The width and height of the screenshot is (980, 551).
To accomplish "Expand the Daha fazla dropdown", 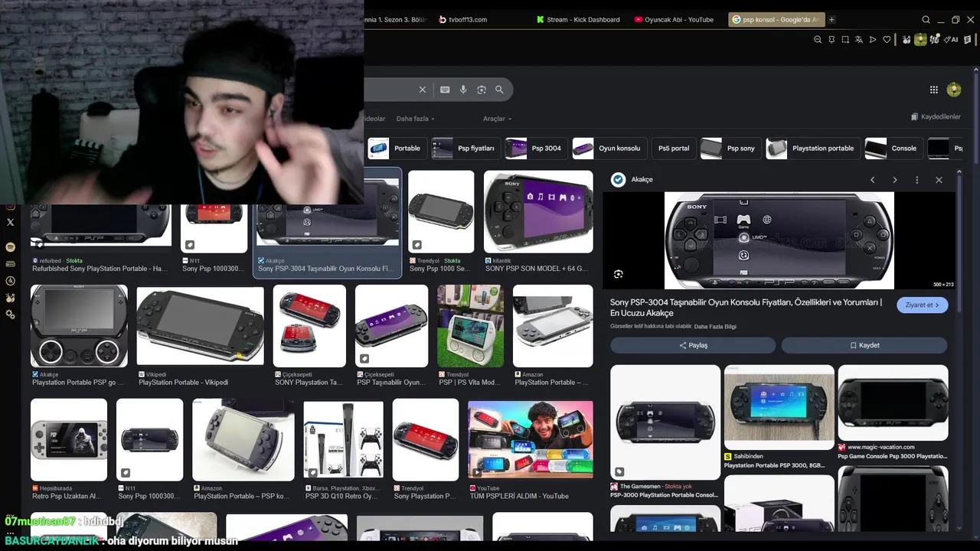I will pos(415,119).
